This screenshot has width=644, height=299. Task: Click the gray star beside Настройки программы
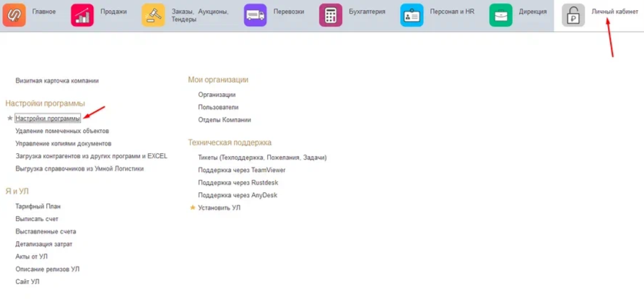[10, 118]
